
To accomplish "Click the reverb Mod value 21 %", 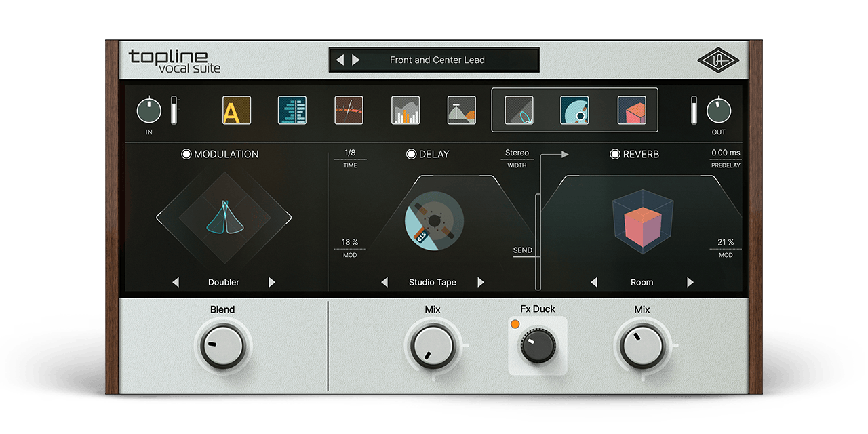I will click(726, 242).
